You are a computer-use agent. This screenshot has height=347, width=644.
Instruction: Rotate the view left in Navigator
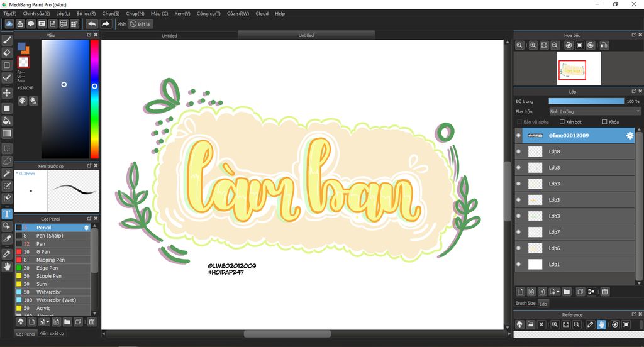click(x=569, y=45)
